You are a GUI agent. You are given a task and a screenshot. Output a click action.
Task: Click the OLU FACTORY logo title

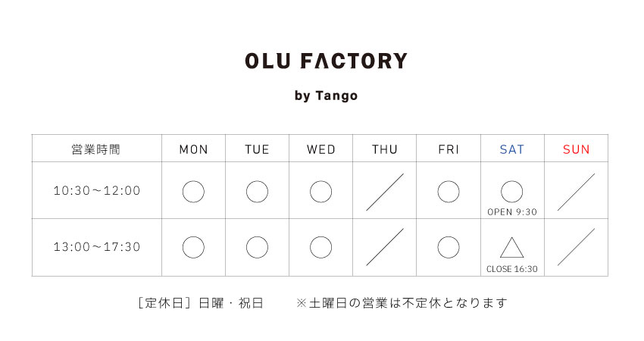[326, 61]
